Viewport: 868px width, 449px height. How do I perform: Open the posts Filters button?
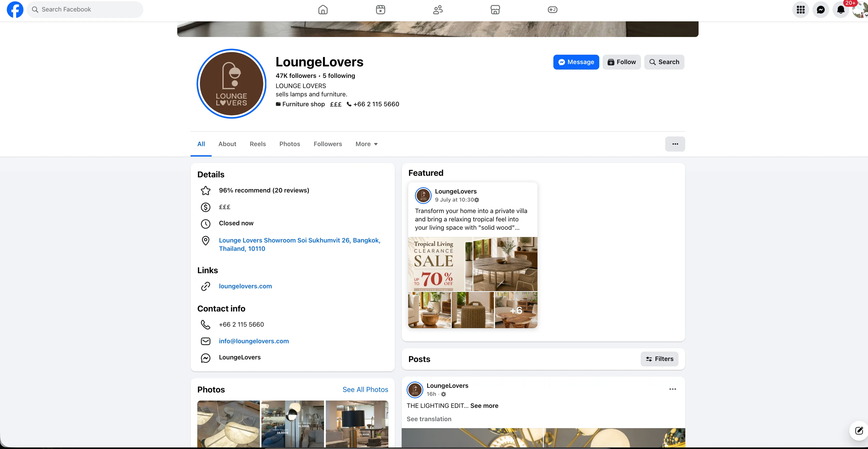pos(659,359)
